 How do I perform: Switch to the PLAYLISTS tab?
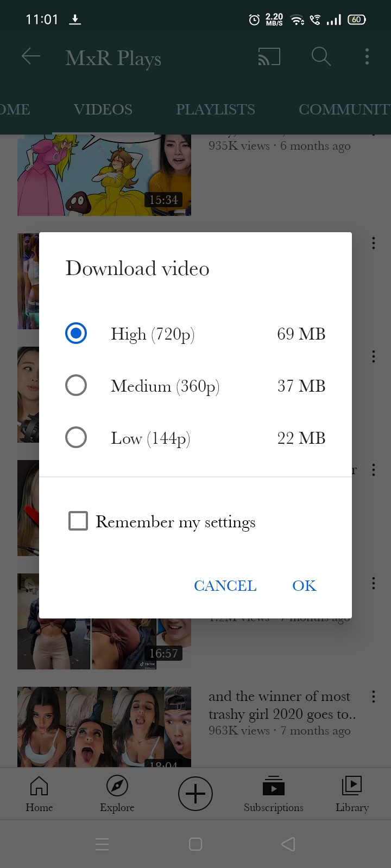[x=215, y=110]
